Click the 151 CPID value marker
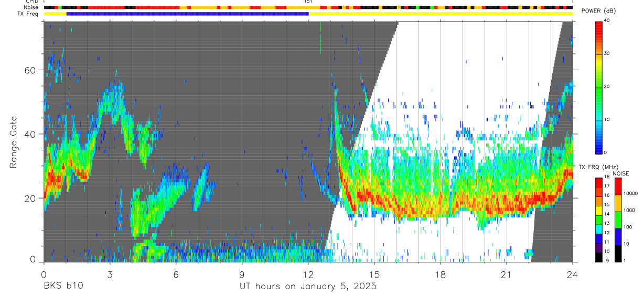This screenshot has width=644, height=297. (308, 2)
